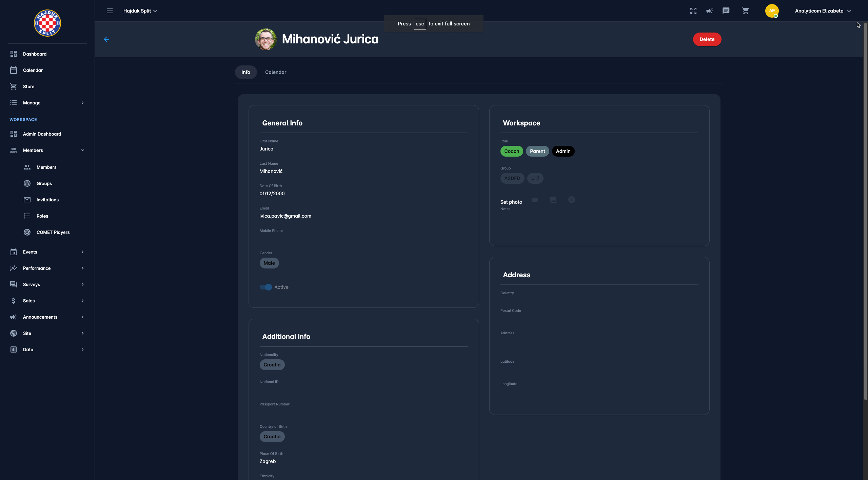Viewport: 868px width, 480px height.
Task: Open the announcements megaphone icon in top bar
Action: pyautogui.click(x=710, y=11)
